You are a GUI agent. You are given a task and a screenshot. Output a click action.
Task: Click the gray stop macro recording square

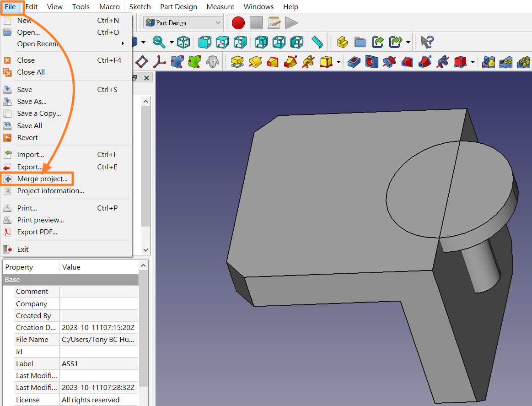pos(256,23)
